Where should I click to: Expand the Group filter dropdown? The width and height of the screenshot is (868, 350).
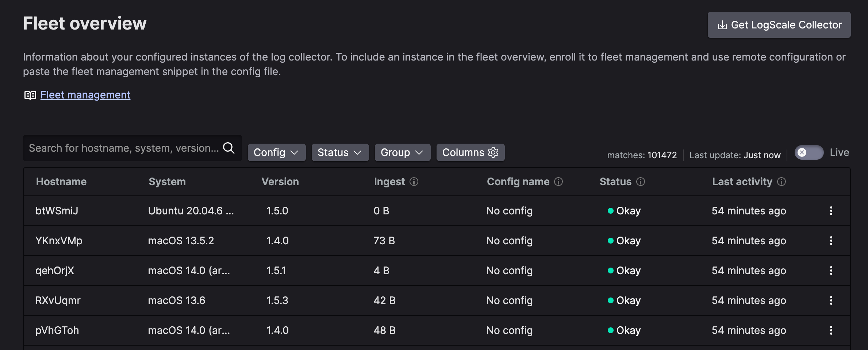coord(402,152)
